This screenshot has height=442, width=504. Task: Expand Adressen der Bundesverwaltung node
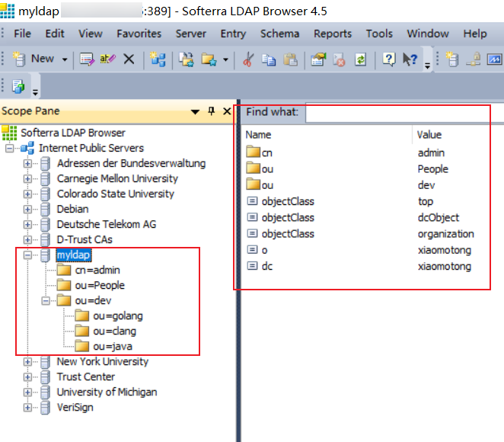(27, 164)
